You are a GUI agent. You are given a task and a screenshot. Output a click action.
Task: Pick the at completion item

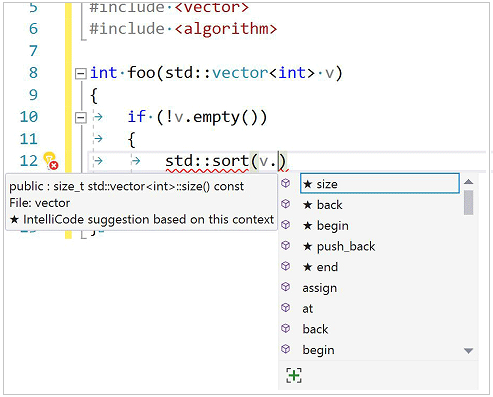click(x=307, y=308)
